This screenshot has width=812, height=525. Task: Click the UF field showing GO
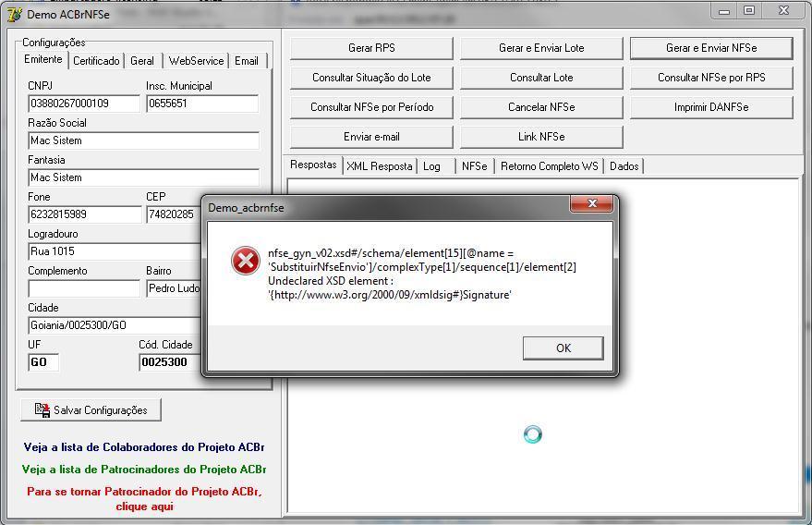(x=43, y=362)
